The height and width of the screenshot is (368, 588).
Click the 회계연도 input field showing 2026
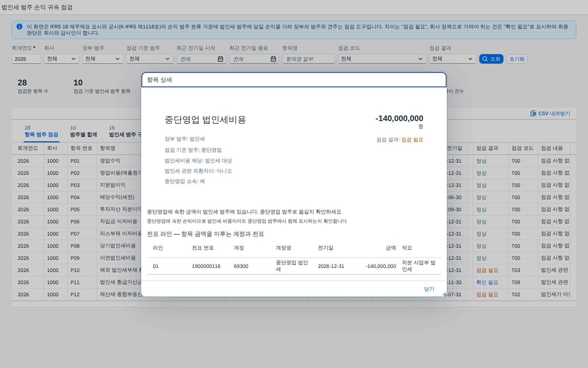pos(26,59)
